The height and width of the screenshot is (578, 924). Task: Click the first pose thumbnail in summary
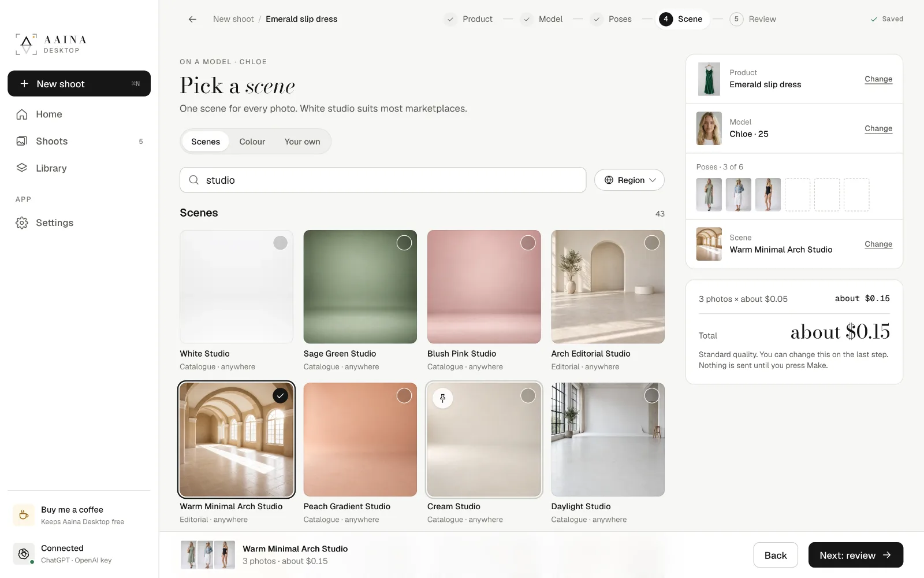pyautogui.click(x=709, y=195)
